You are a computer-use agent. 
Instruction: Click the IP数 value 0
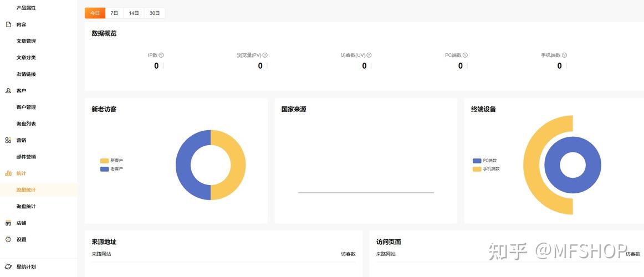click(x=156, y=66)
